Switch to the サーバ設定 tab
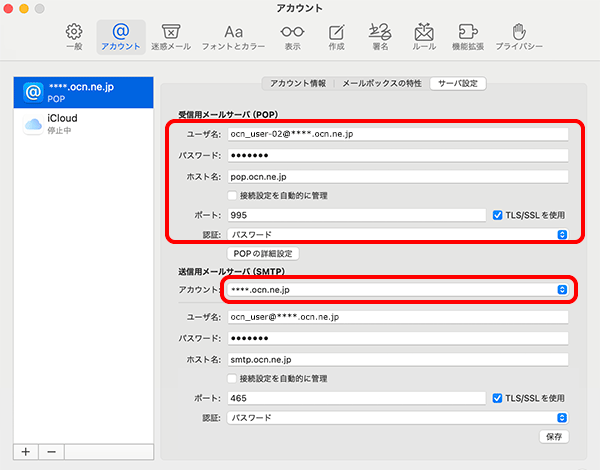Viewport: 600px width, 470px height. (x=458, y=83)
